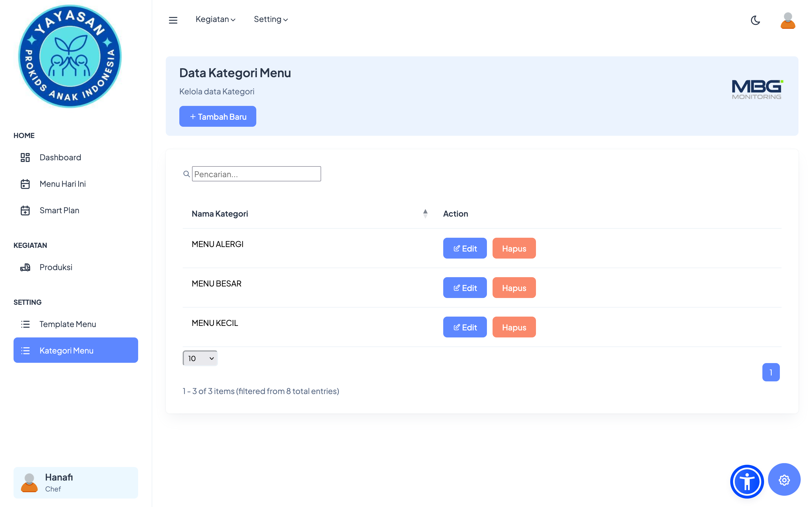This screenshot has height=507, width=812.
Task: Expand the Kegiatan dropdown menu
Action: [x=215, y=19]
